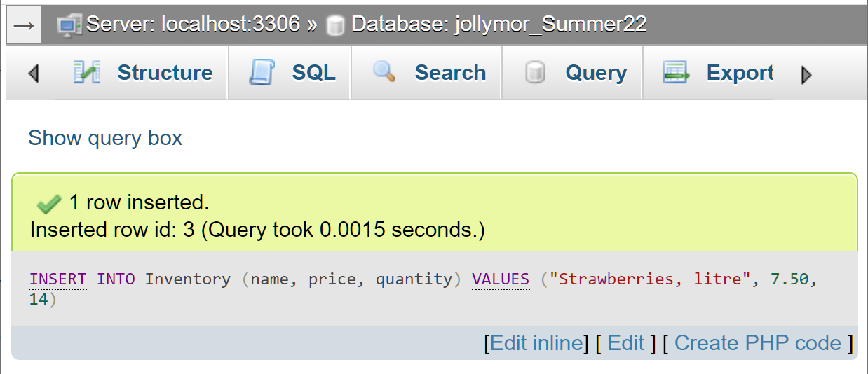Click the green success checkmark icon
This screenshot has height=374, width=868.
(x=49, y=204)
